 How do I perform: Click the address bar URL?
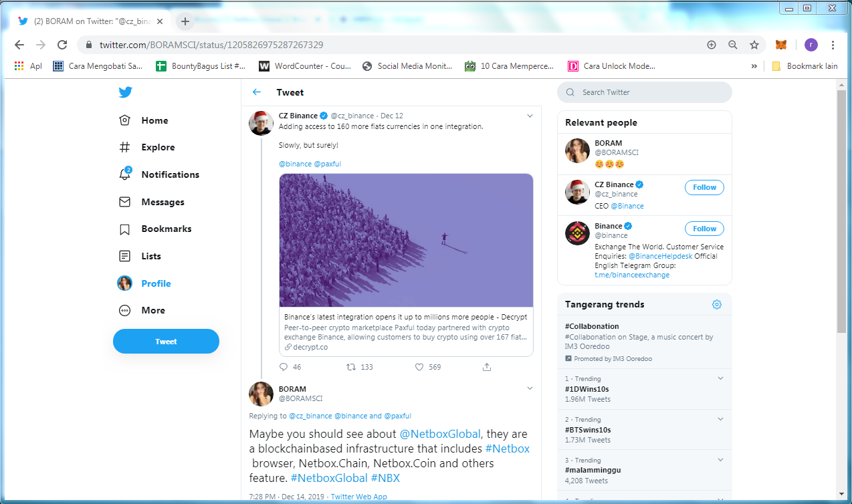tap(212, 45)
